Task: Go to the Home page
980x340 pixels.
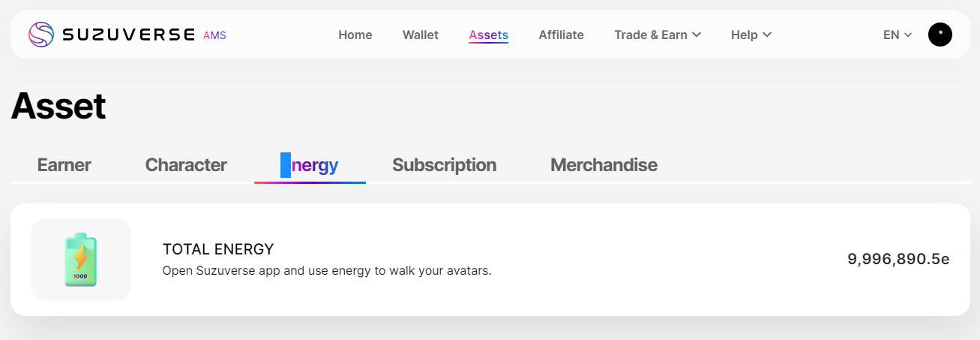Action: 355,35
